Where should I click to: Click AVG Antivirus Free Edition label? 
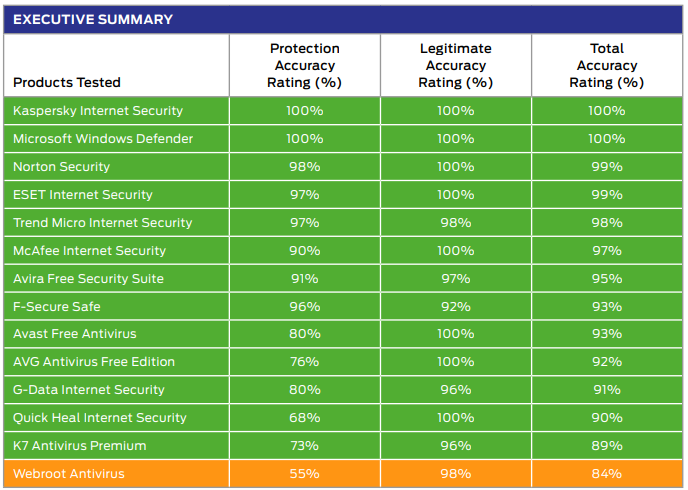[94, 361]
